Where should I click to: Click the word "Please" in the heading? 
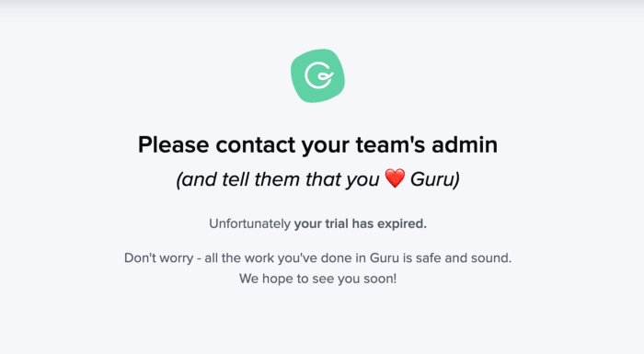(173, 144)
